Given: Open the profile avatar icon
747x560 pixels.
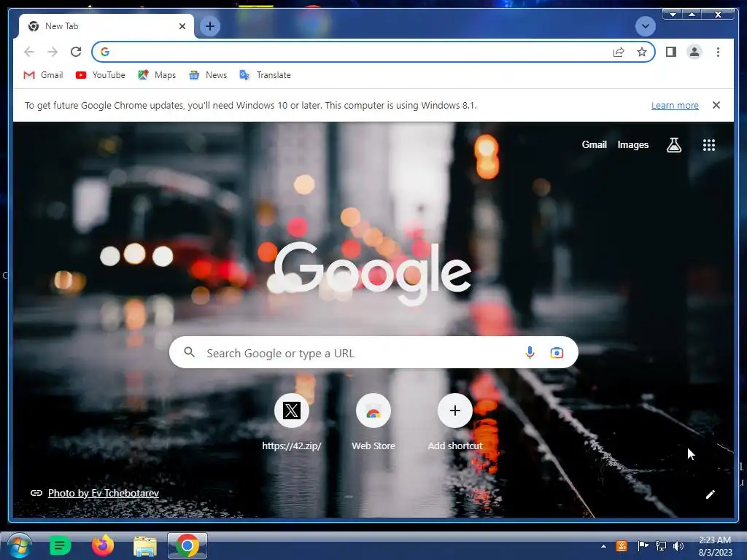Looking at the screenshot, I should point(694,52).
